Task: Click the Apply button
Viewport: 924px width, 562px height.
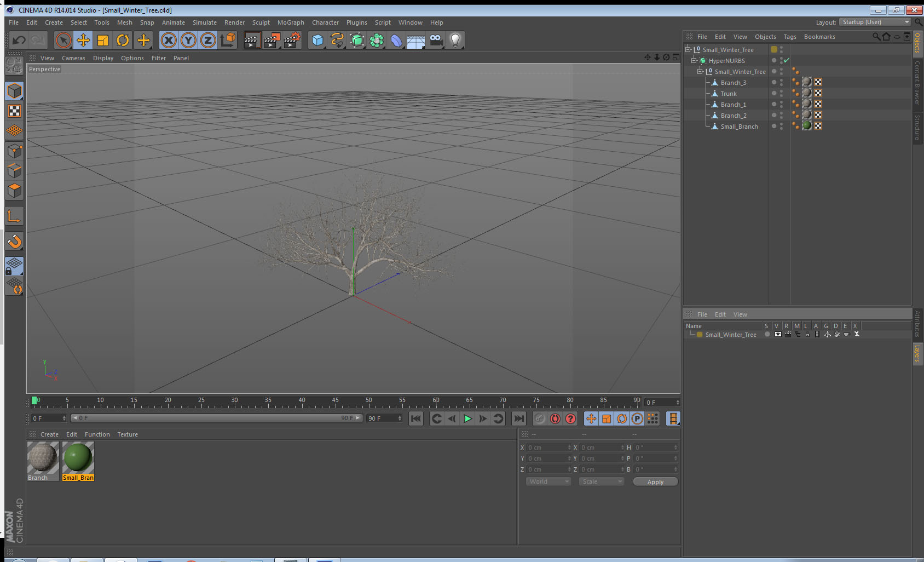Action: (x=655, y=482)
